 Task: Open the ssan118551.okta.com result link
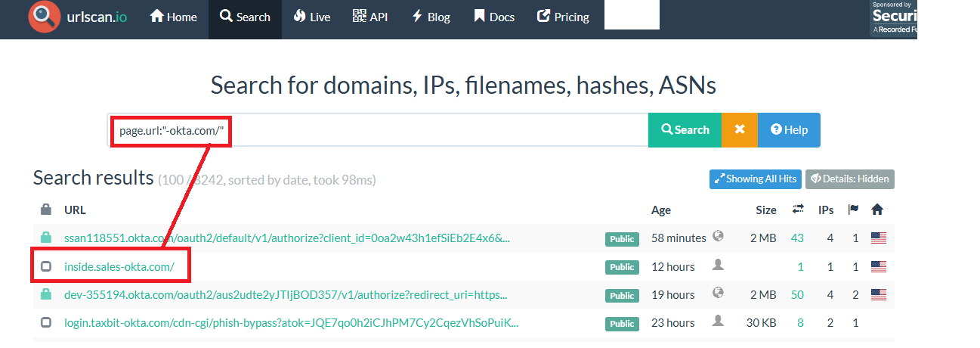click(x=286, y=238)
